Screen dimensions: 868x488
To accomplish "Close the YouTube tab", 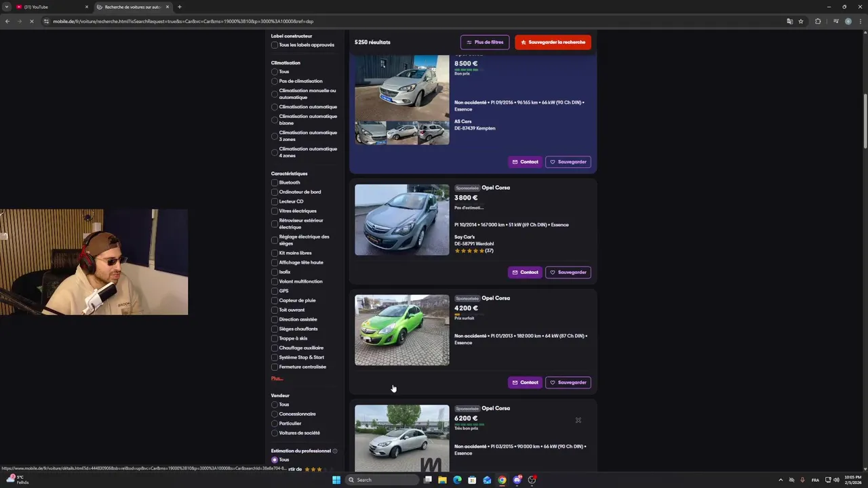I will (x=87, y=7).
